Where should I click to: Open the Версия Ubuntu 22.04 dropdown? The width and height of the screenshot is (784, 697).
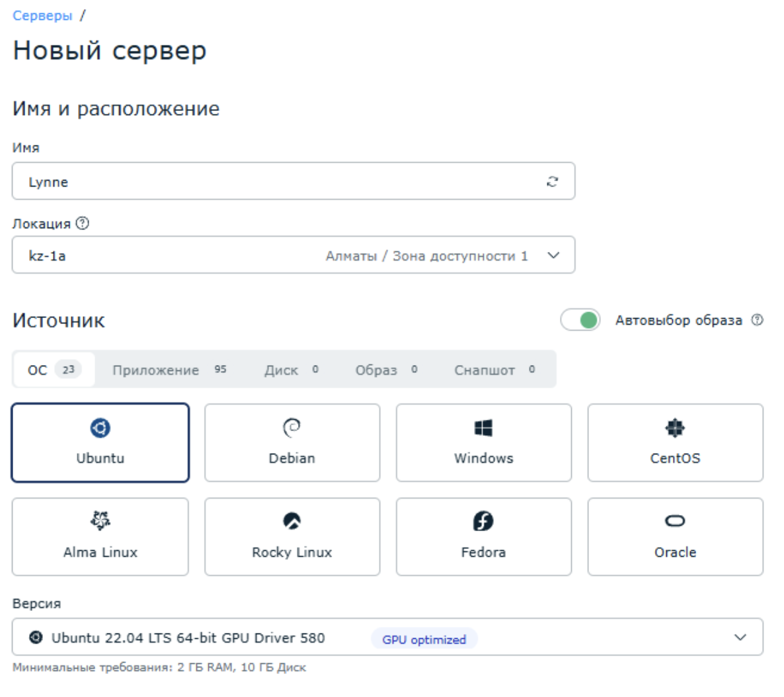pos(387,637)
